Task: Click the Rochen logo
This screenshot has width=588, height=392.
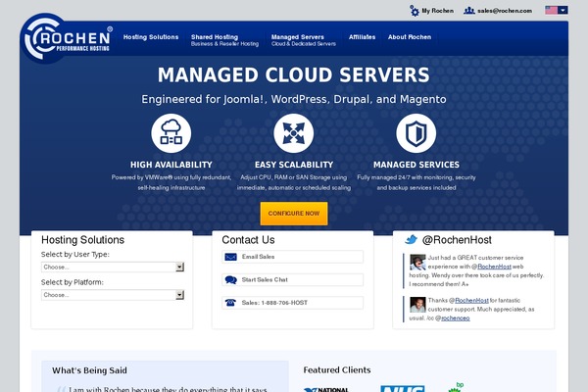Action: coord(67,38)
